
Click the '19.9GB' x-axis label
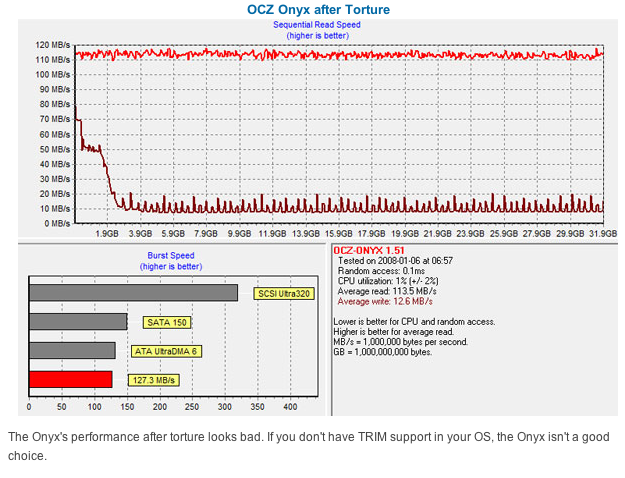click(405, 233)
